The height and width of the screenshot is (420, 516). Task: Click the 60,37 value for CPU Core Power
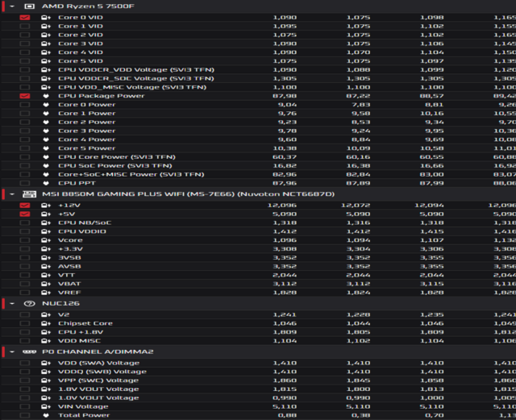pos(285,157)
